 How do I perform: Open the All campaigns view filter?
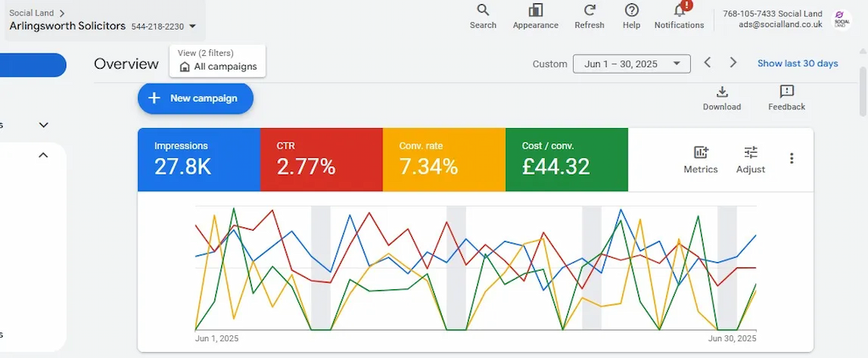218,66
